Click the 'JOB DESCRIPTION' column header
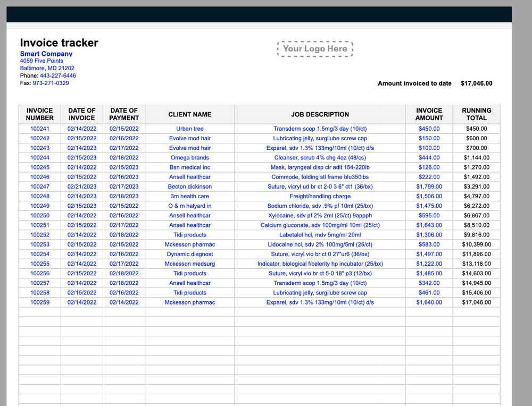 pyautogui.click(x=320, y=114)
